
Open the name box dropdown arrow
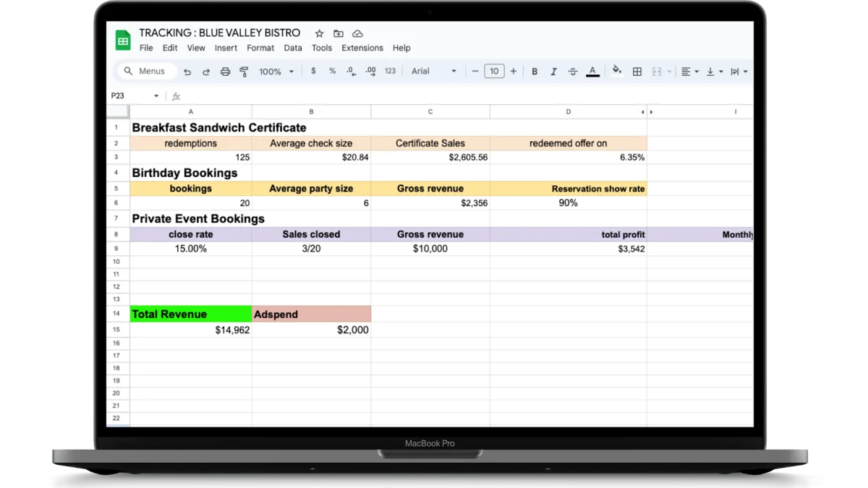(x=156, y=95)
